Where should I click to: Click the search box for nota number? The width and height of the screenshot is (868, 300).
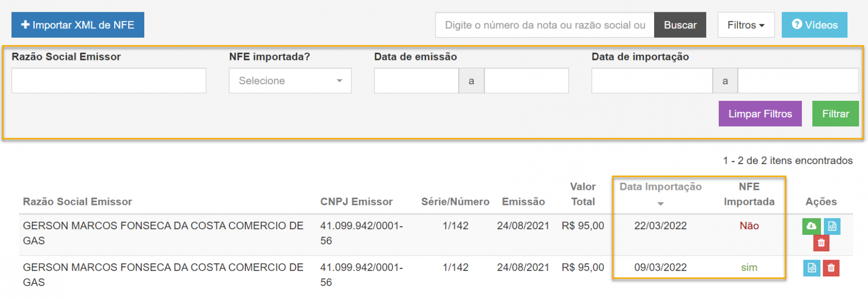pos(545,25)
